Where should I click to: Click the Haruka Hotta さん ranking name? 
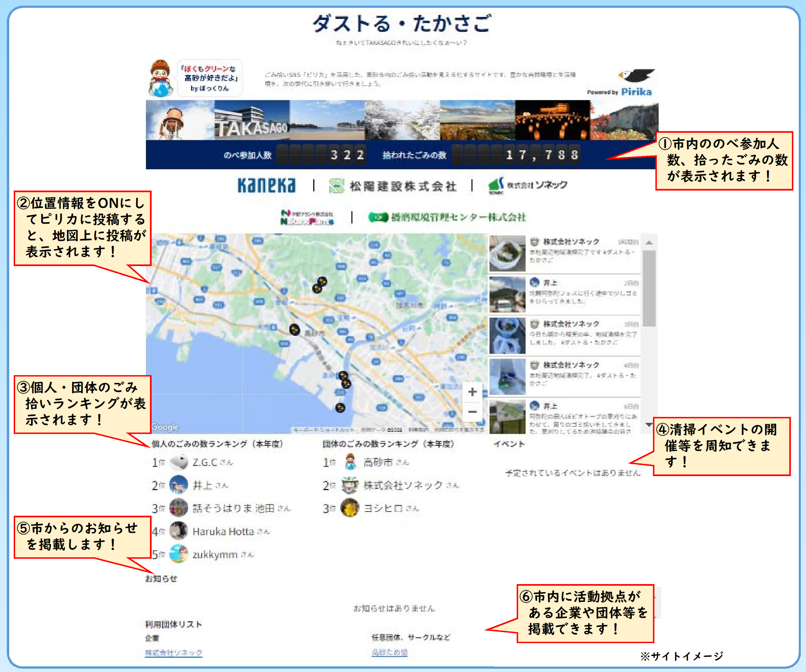[x=231, y=531]
